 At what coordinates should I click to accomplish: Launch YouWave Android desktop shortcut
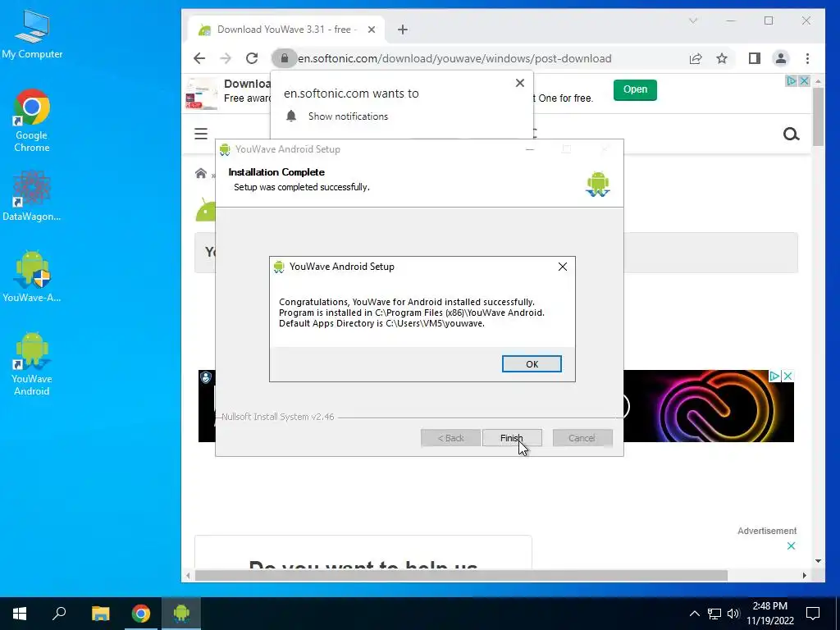(32, 363)
